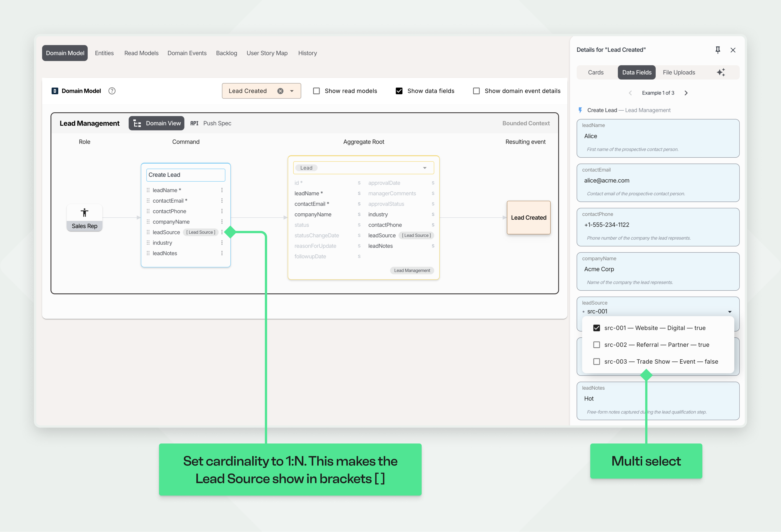
Task: Expand the Lead aggregate dropdown
Action: tap(425, 168)
